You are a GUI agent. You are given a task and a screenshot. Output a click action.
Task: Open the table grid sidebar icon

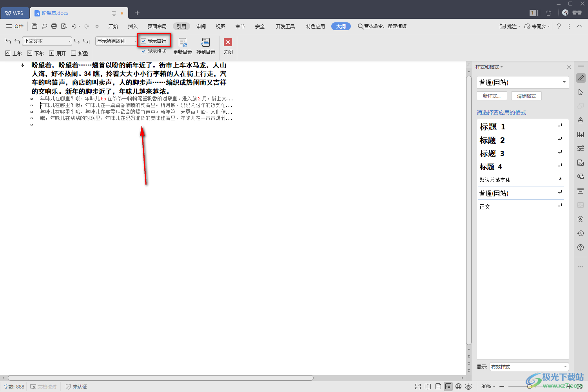581,134
